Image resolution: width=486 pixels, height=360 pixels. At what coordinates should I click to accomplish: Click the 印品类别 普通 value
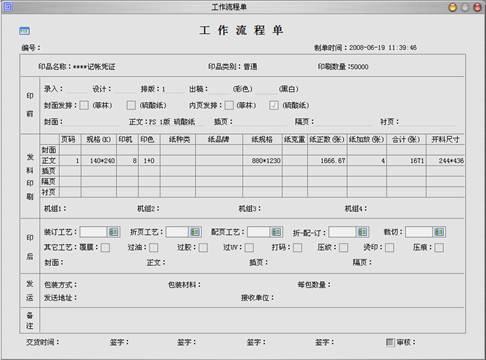pyautogui.click(x=250, y=67)
